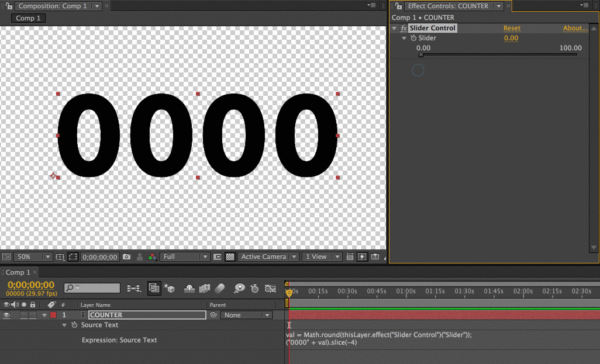Open the Graph Editor icon
This screenshot has height=364, width=600.
pyautogui.click(x=270, y=288)
